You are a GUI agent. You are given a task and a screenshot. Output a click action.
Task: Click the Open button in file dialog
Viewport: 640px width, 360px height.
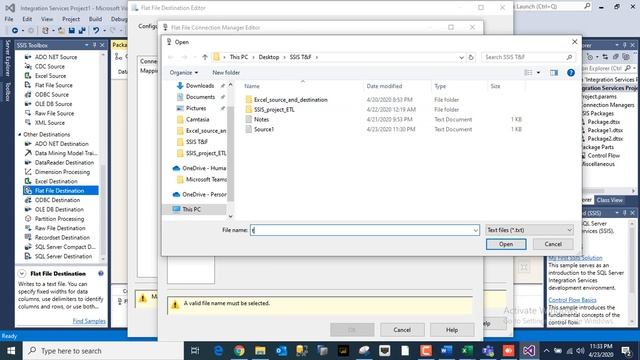(506, 244)
